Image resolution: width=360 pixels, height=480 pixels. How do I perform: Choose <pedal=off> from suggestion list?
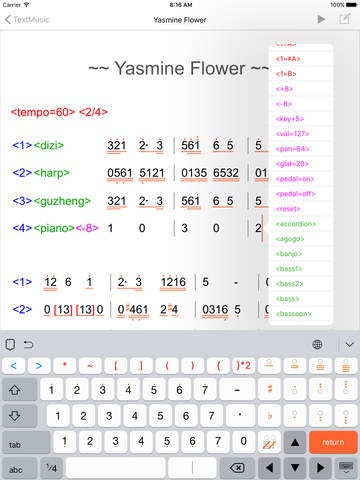301,194
